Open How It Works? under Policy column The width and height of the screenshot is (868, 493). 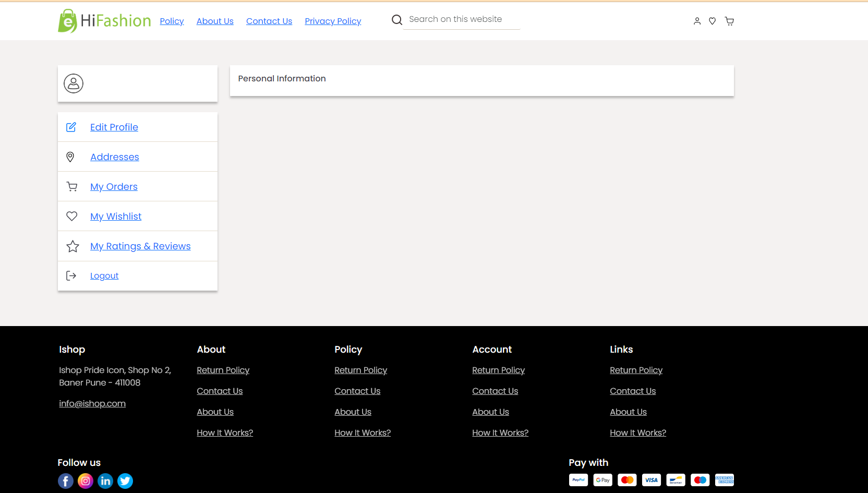pos(363,432)
